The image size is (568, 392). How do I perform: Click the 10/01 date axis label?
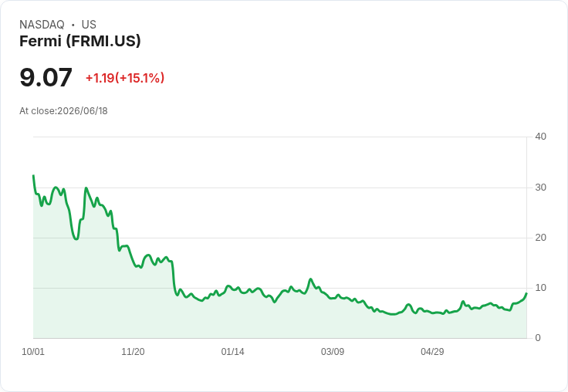click(x=33, y=351)
